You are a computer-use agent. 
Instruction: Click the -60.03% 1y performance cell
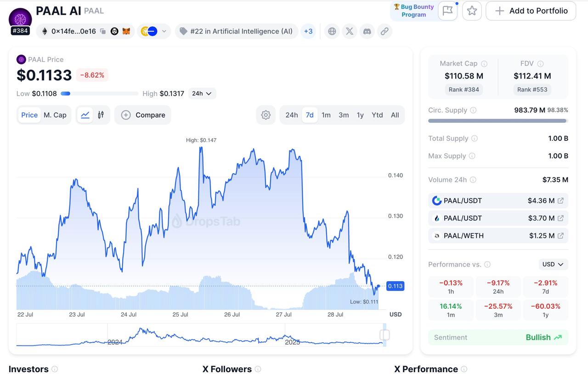[x=545, y=310]
